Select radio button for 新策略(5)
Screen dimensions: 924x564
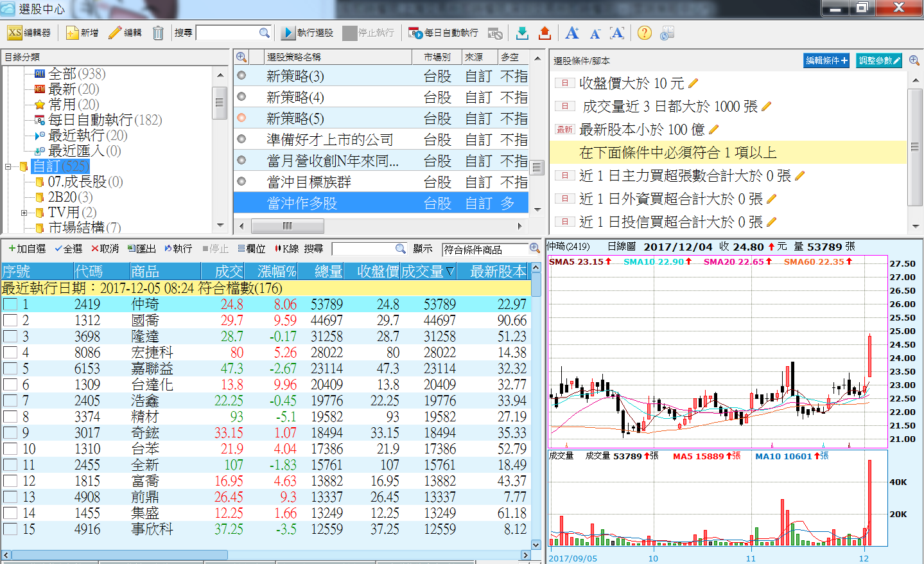coord(241,118)
